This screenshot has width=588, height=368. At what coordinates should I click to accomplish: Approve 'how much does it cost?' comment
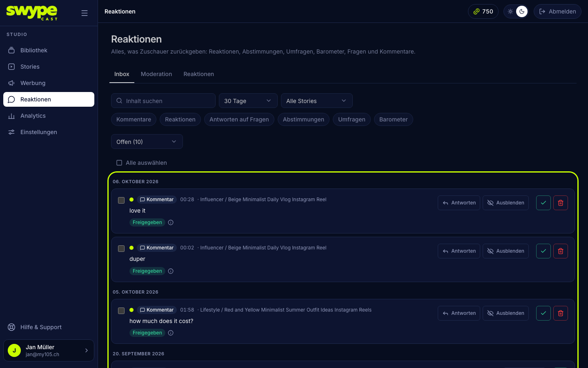point(543,313)
